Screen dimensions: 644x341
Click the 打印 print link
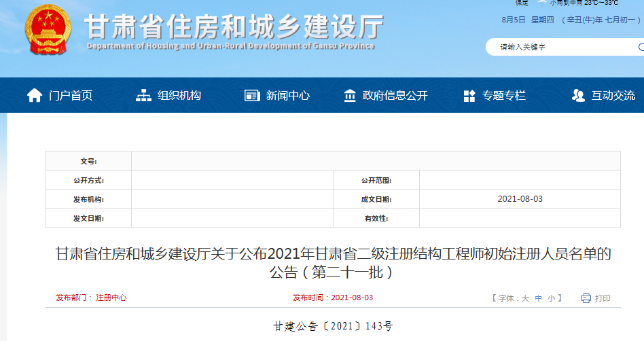tap(603, 298)
